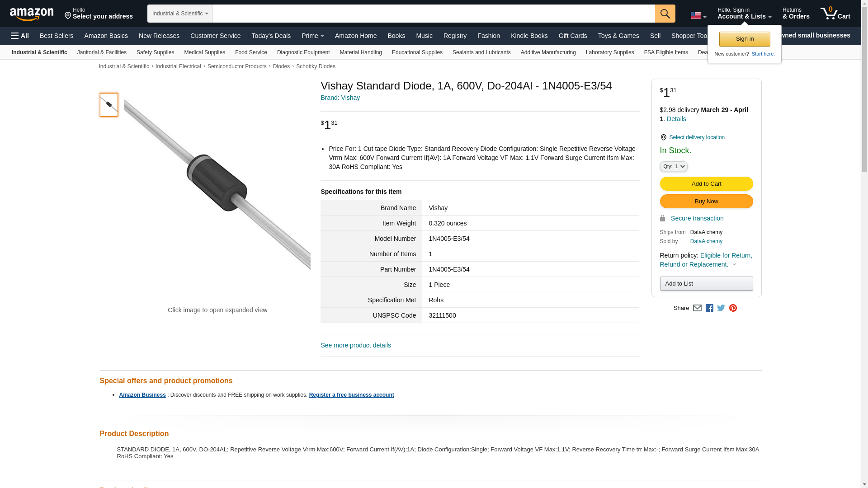Viewport: 868px width, 488px height.
Task: Click the diode image thumbnail
Action: [109, 105]
